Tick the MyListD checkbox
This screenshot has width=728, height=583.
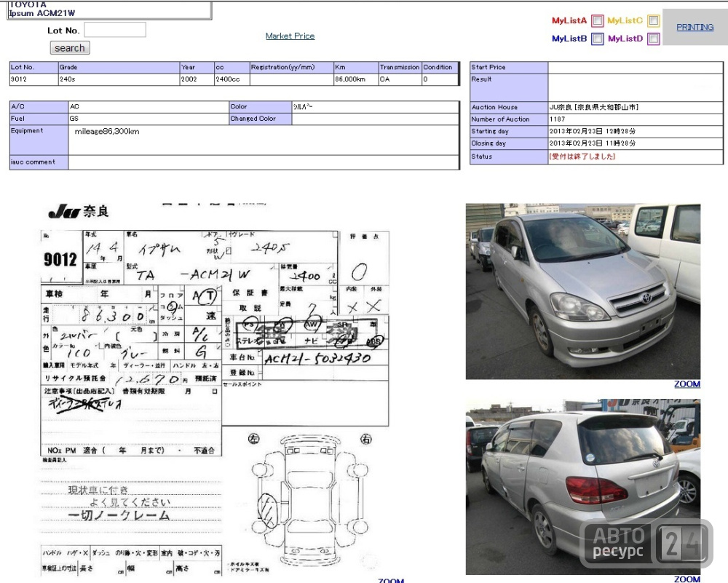tap(653, 39)
